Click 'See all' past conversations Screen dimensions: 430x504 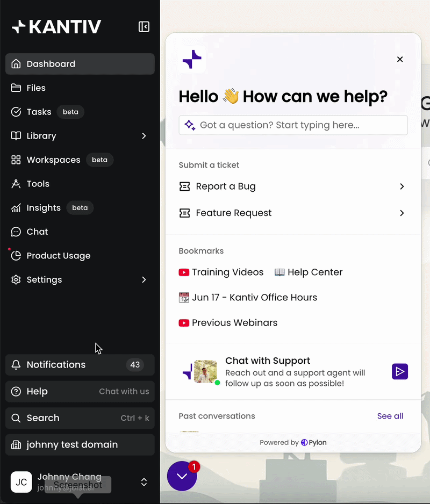click(x=390, y=416)
